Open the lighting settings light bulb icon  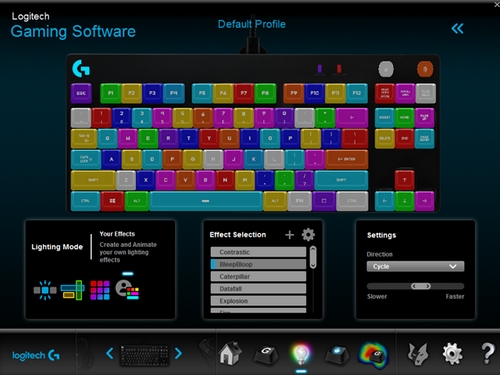[301, 353]
